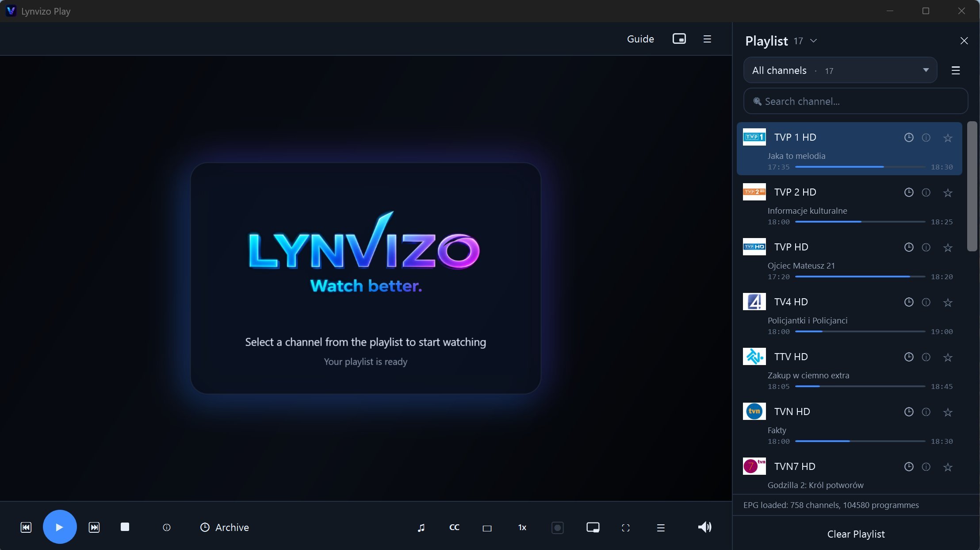Skip to the next channel
Image resolution: width=980 pixels, height=550 pixels.
pyautogui.click(x=94, y=527)
